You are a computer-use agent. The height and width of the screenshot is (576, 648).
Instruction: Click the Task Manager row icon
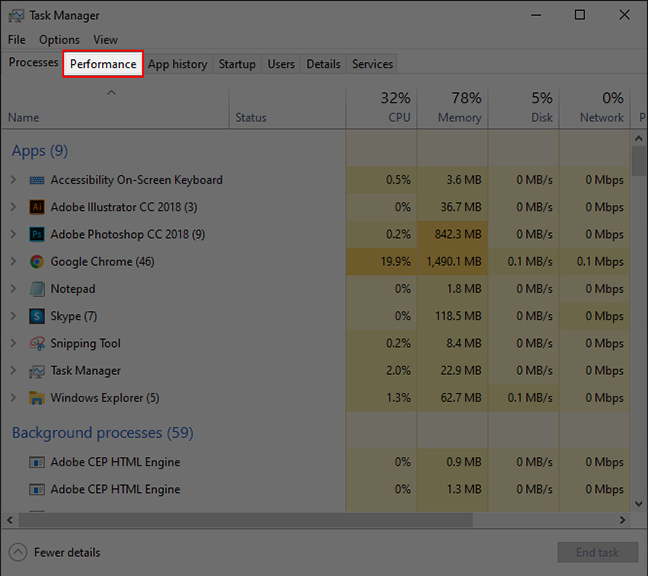37,371
